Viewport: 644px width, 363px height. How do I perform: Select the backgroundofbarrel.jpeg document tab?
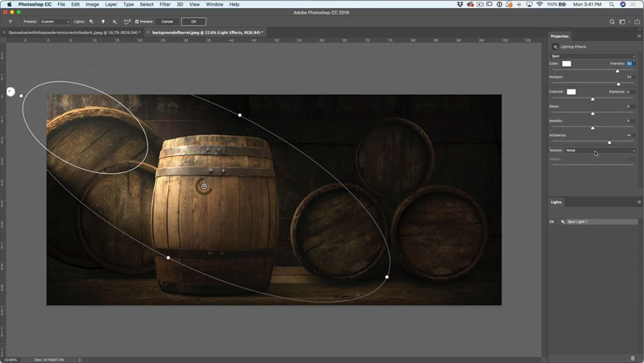207,32
